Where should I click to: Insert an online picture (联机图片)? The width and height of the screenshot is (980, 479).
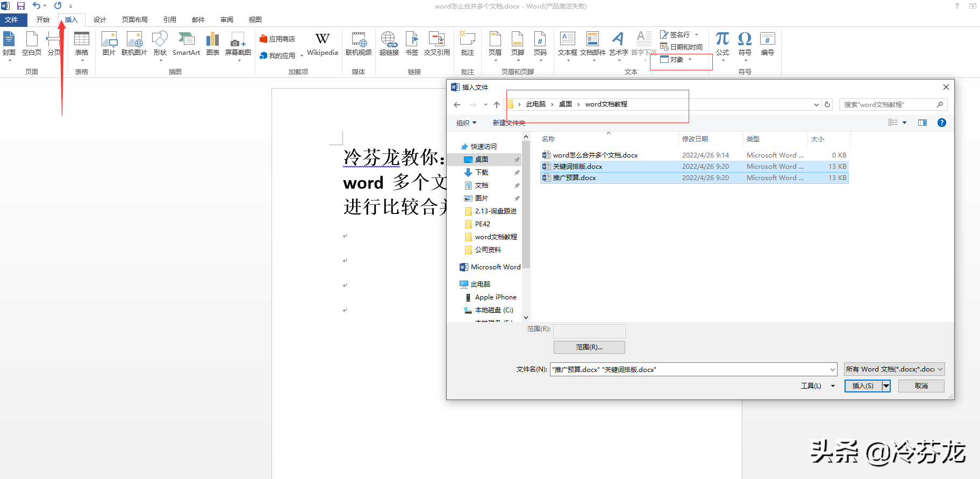tap(134, 44)
